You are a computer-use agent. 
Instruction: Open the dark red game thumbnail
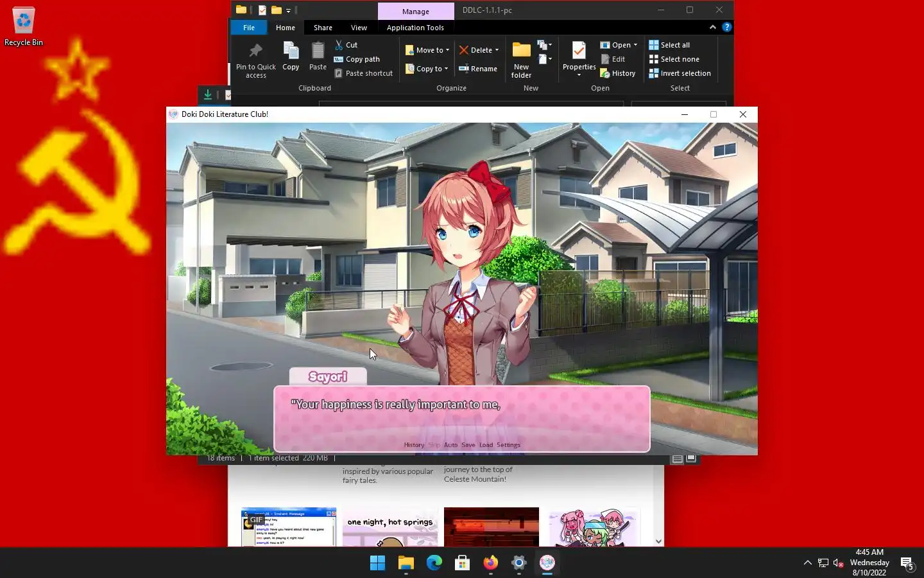click(x=492, y=527)
